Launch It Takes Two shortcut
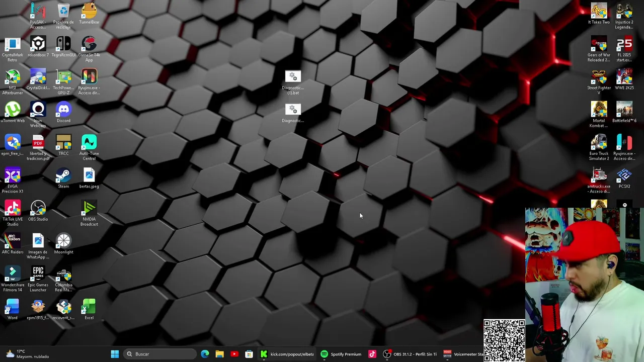644x362 pixels. 599,14
